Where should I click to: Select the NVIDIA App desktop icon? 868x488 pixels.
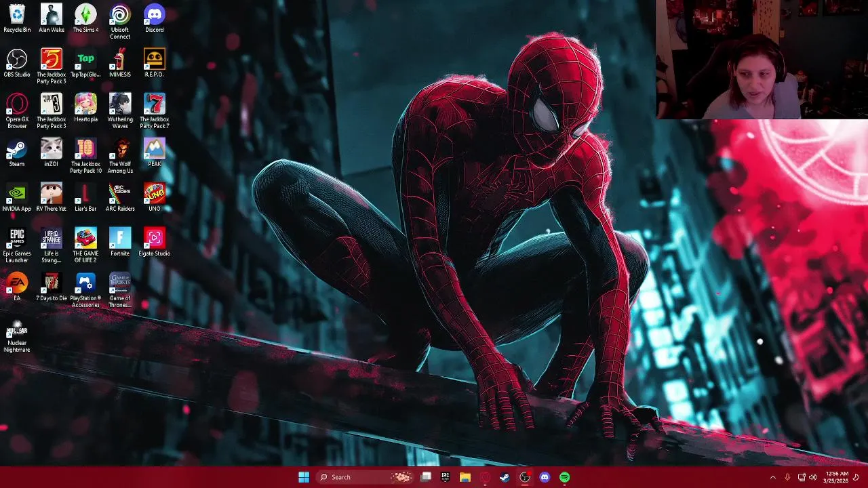(17, 197)
